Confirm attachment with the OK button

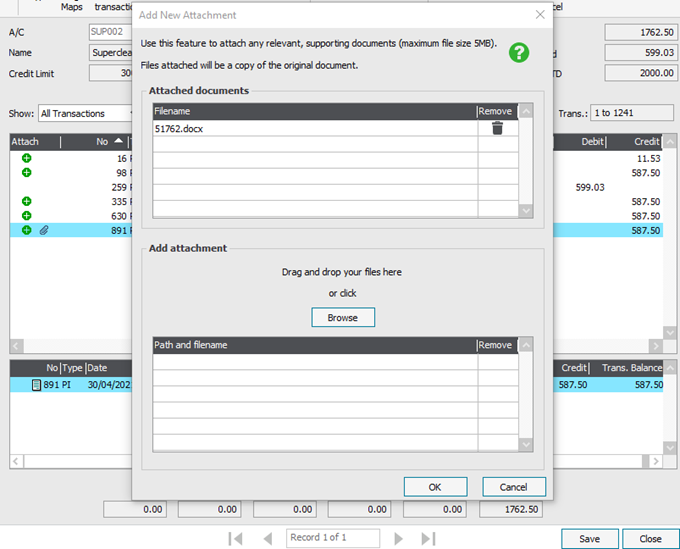pos(435,486)
